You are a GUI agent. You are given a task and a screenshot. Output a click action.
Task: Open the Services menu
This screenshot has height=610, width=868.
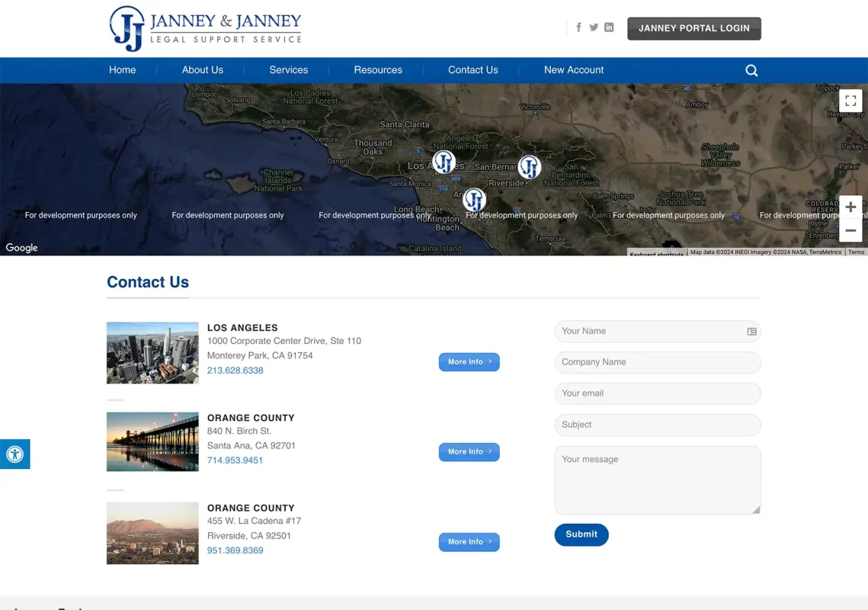[x=288, y=70]
